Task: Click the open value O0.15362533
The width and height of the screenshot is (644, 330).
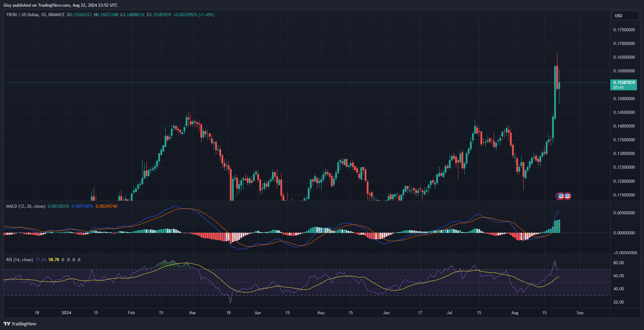Action: [x=79, y=15]
